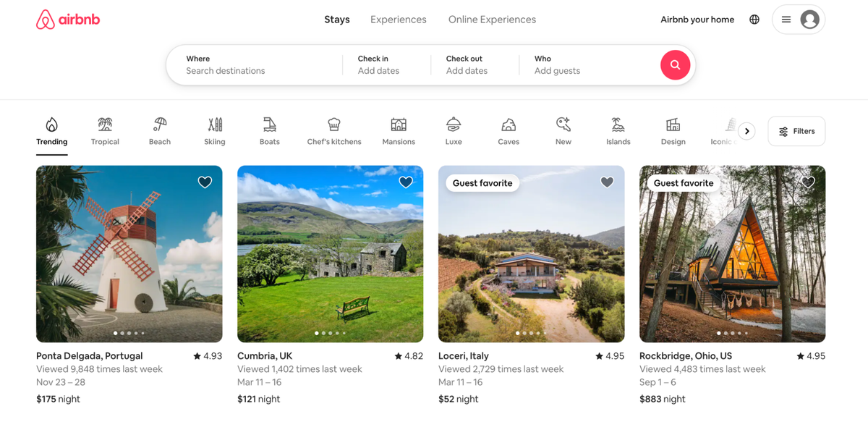Switch to the Experiences tab
Viewport: 868px width, 422px height.
398,20
